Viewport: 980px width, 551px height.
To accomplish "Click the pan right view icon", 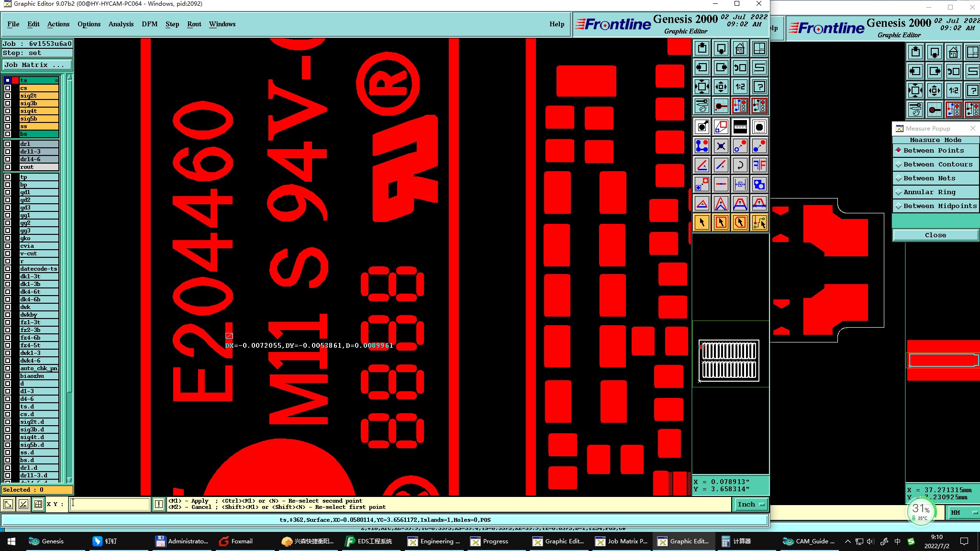I will click(x=721, y=67).
